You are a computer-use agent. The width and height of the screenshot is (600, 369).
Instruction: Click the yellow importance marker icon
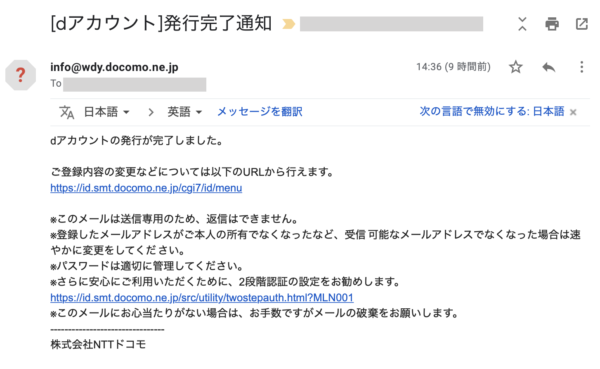click(x=289, y=24)
